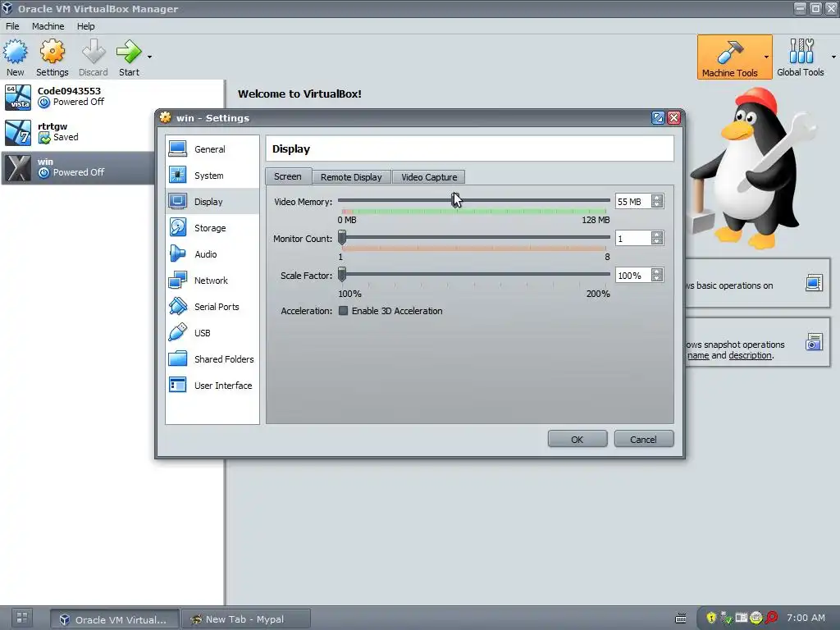Switch to New Tab - Mypal taskbar item
The image size is (840, 630).
(246, 619)
